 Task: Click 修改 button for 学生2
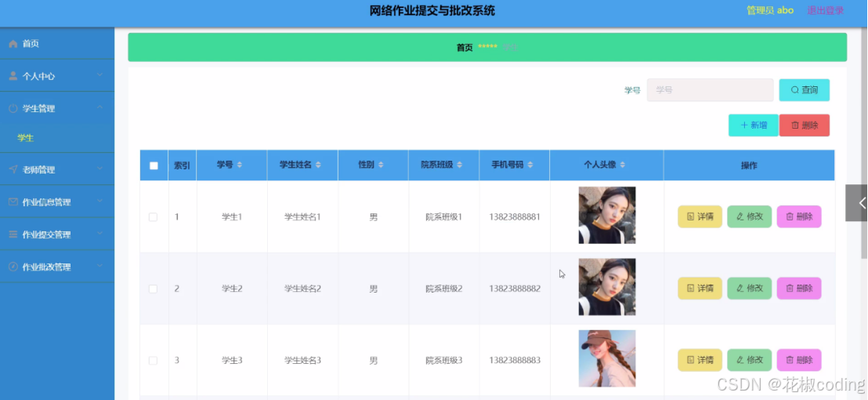point(749,288)
